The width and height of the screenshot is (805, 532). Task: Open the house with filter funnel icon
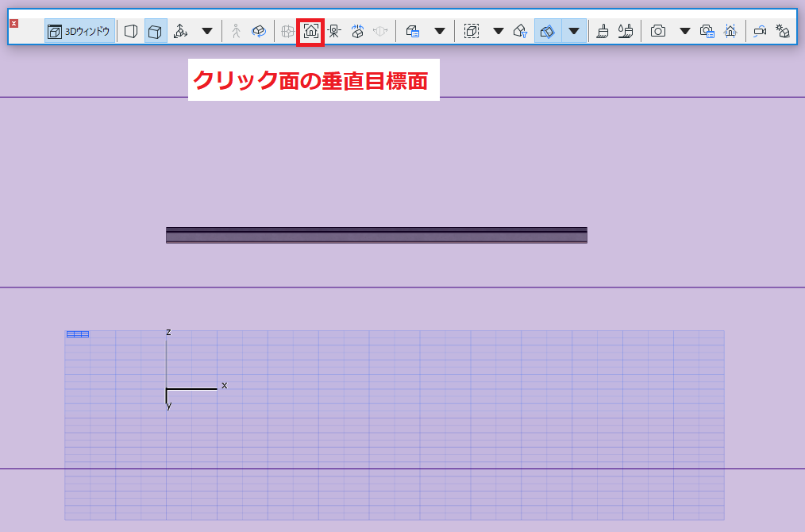point(520,31)
